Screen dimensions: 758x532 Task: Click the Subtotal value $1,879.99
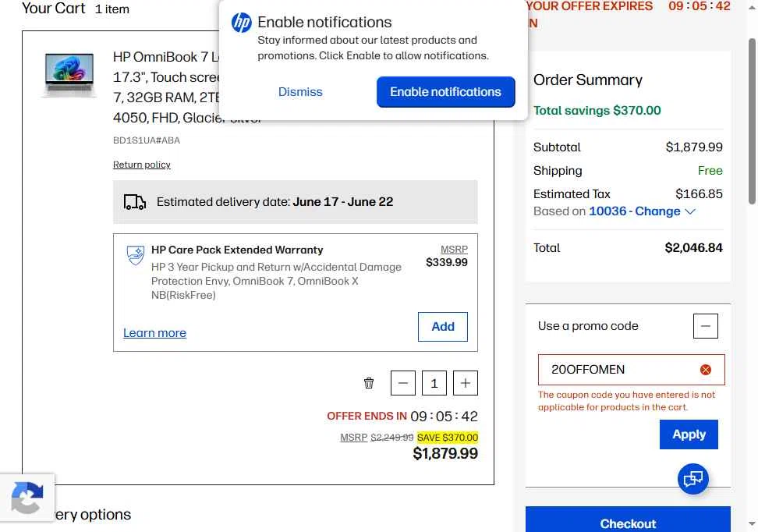pyautogui.click(x=694, y=147)
